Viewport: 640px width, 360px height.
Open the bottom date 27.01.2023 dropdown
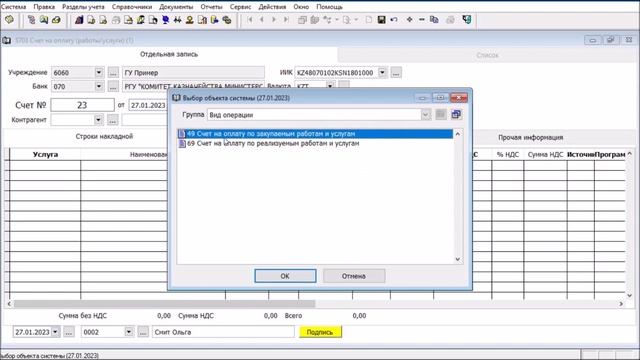click(x=56, y=332)
